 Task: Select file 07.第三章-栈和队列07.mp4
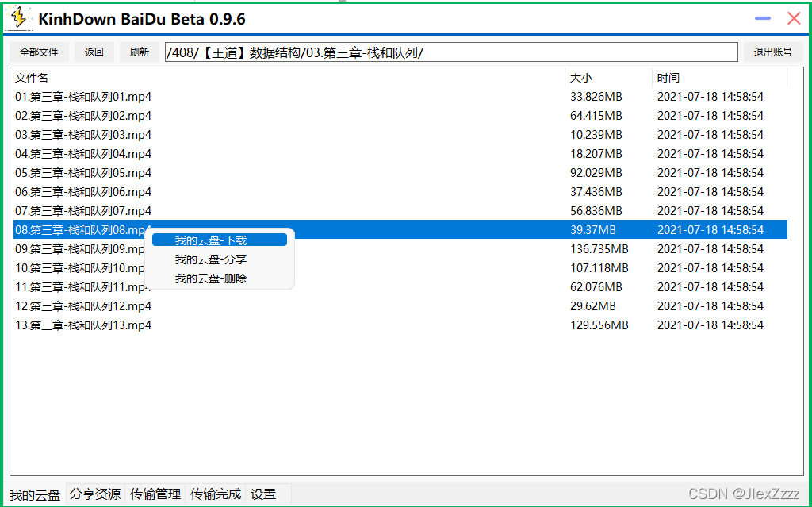(x=83, y=211)
